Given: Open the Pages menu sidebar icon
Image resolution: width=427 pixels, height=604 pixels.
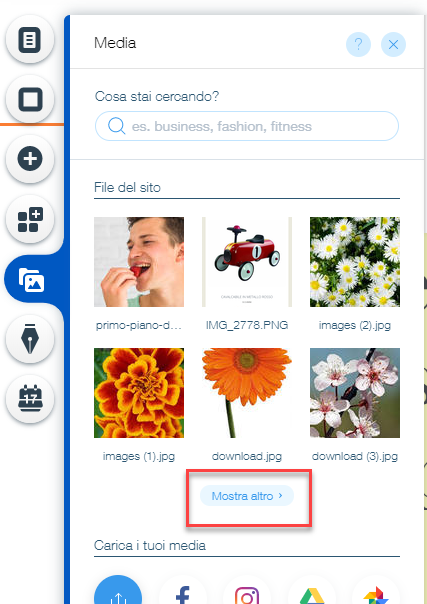Looking at the screenshot, I should click(30, 39).
